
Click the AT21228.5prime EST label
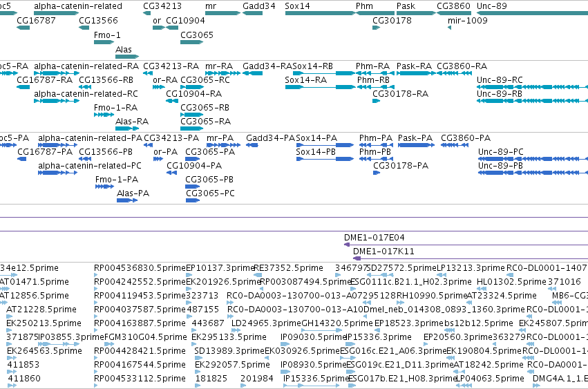click(41, 310)
